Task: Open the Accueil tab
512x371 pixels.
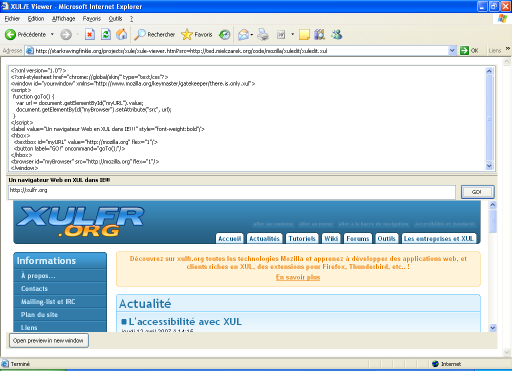Action: [229, 238]
